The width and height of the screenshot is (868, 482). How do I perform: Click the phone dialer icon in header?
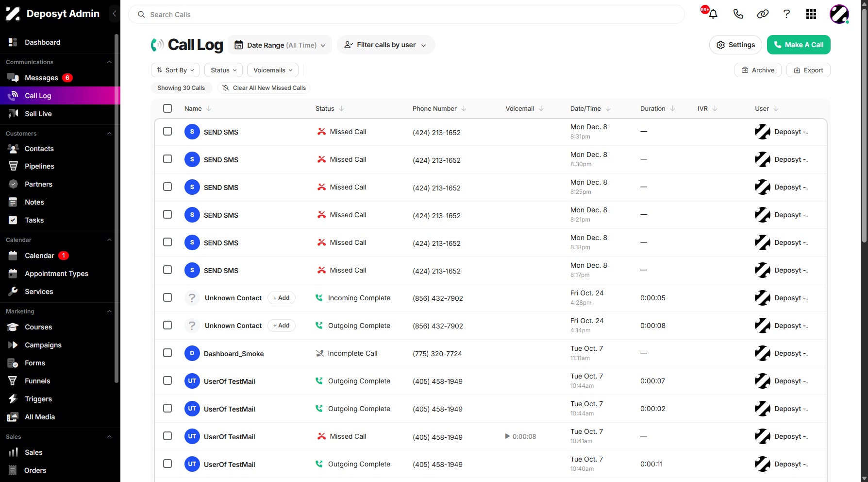pyautogui.click(x=738, y=14)
